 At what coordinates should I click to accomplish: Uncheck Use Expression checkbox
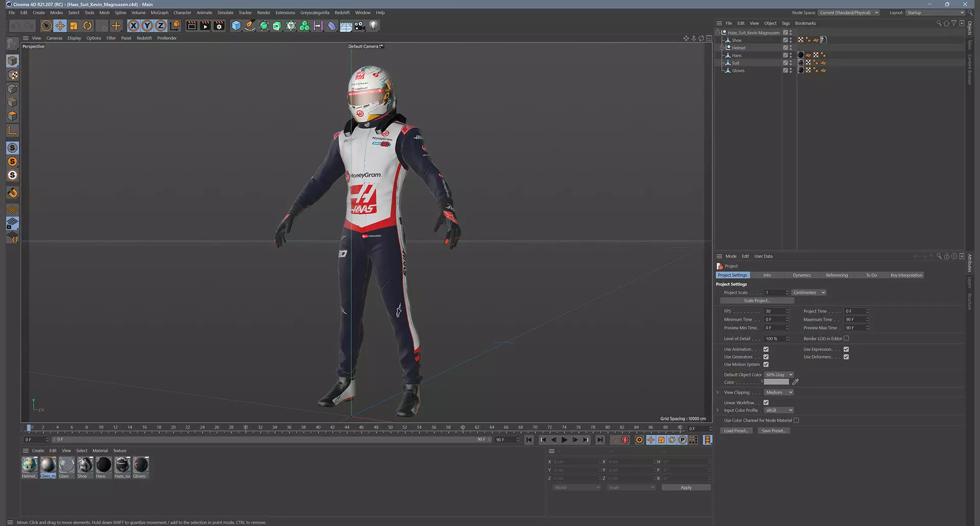pyautogui.click(x=846, y=349)
